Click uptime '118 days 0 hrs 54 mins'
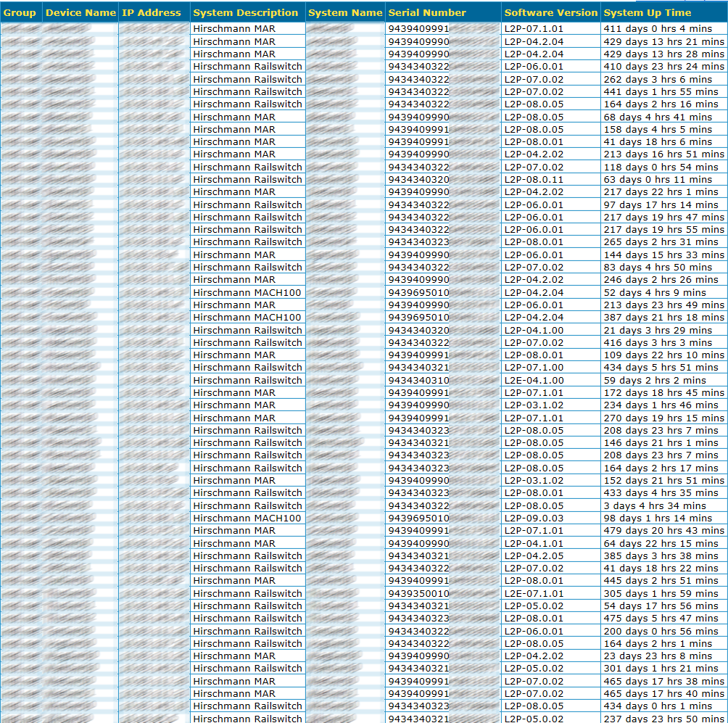Screen dimensions: 728x723 click(x=661, y=168)
